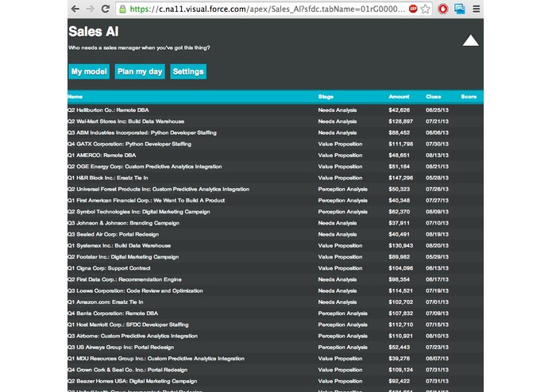Open Q1 MDU Resources Group opportunity
Image resolution: width=552 pixels, height=392 pixels.
point(156,358)
